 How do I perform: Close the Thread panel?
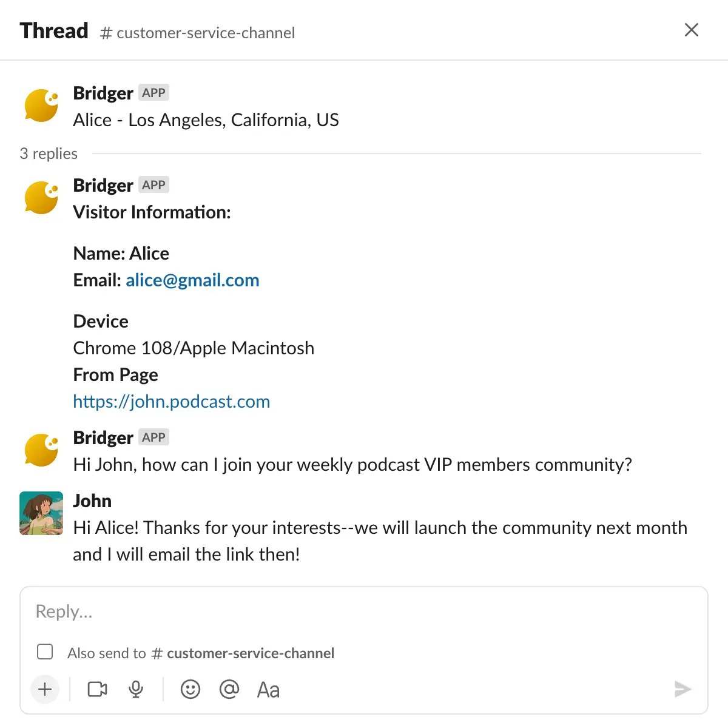[x=692, y=30]
